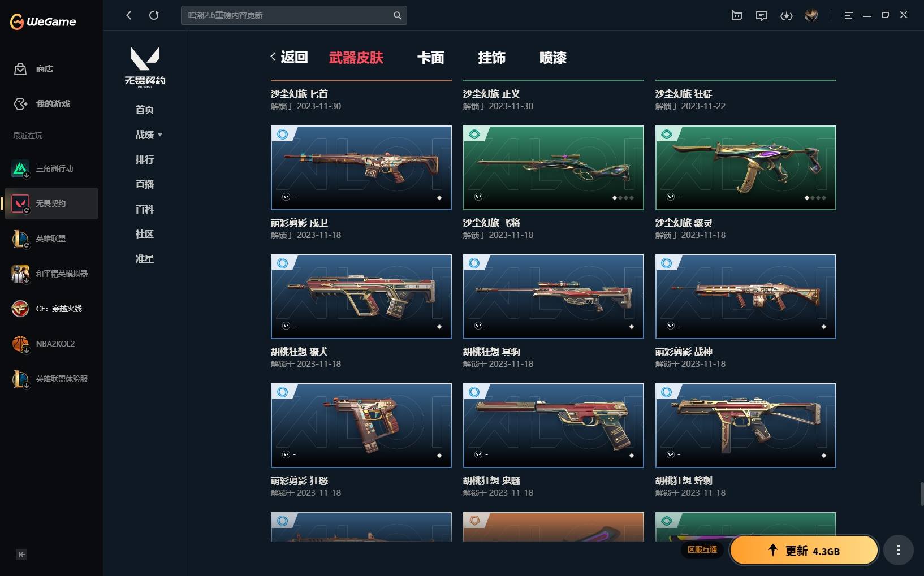Click the 更新 4.3GB update button

coord(804,551)
